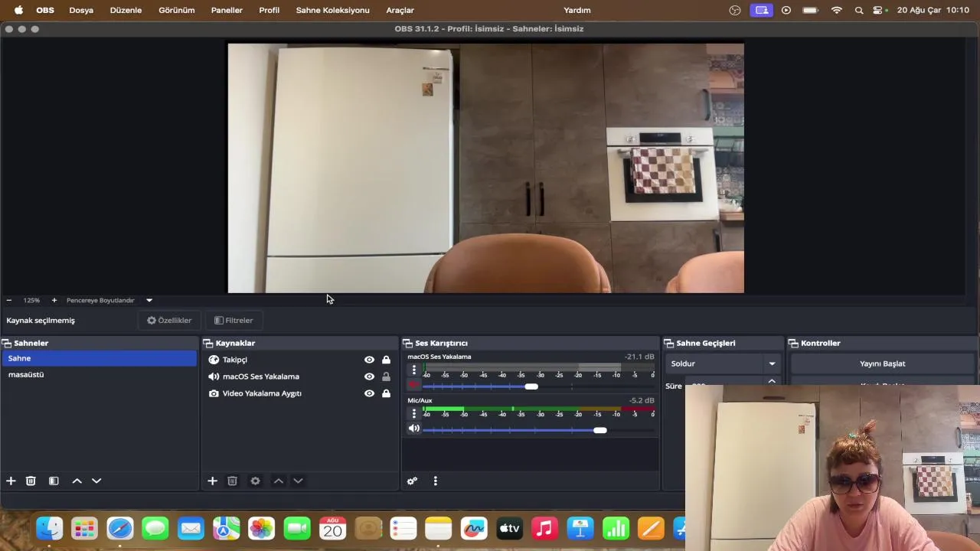This screenshot has width=980, height=551.
Task: Hide the Takipçi source
Action: tap(369, 360)
